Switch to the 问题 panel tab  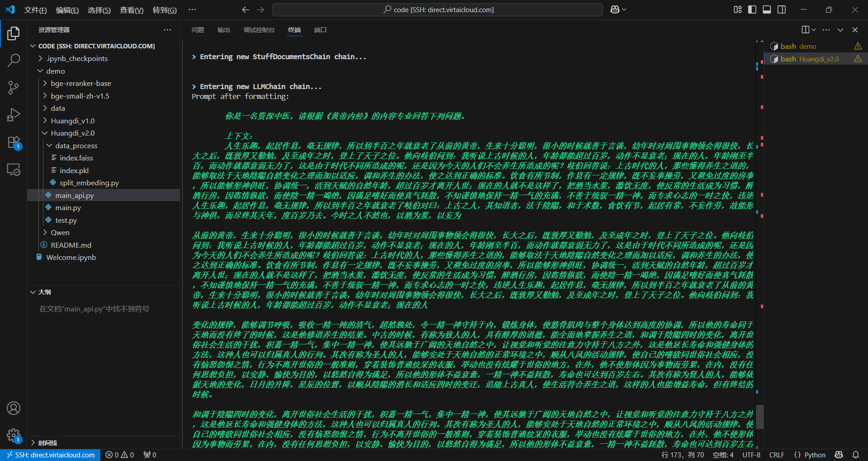click(x=198, y=30)
